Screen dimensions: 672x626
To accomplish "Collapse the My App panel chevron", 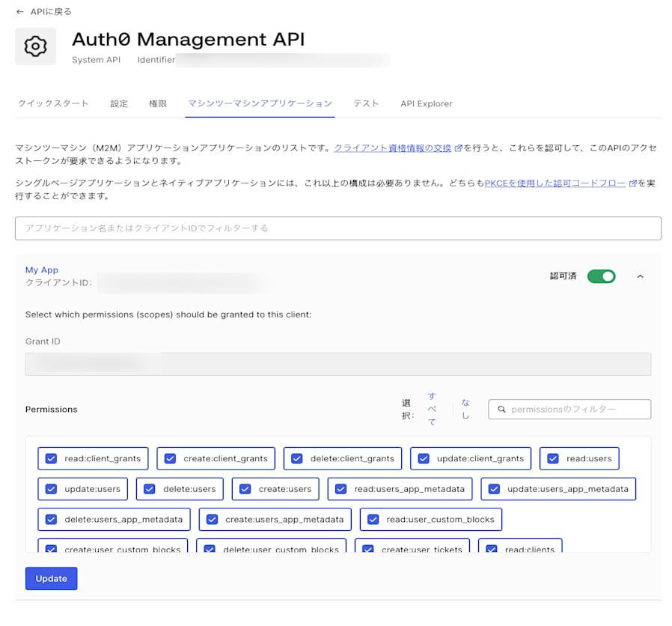I will [641, 276].
